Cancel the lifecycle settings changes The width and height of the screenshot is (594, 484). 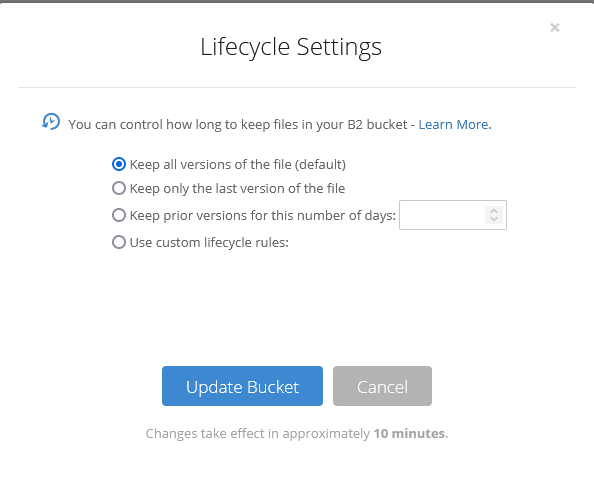[x=382, y=386]
